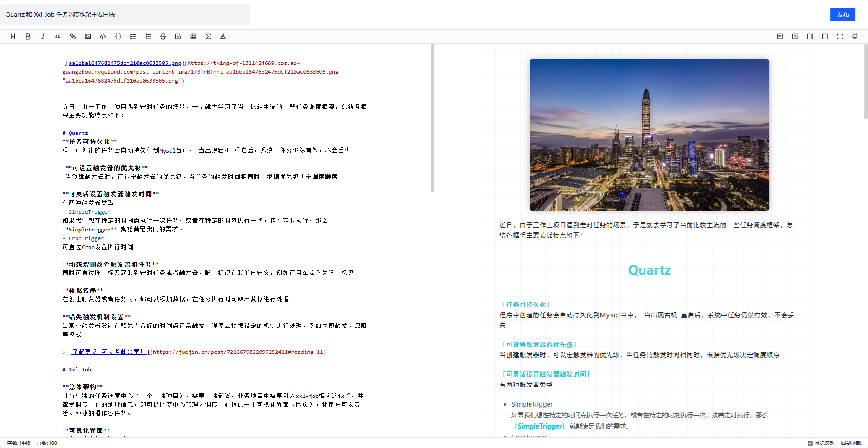Insert a hyperlink
The width and height of the screenshot is (868, 448).
(73, 37)
